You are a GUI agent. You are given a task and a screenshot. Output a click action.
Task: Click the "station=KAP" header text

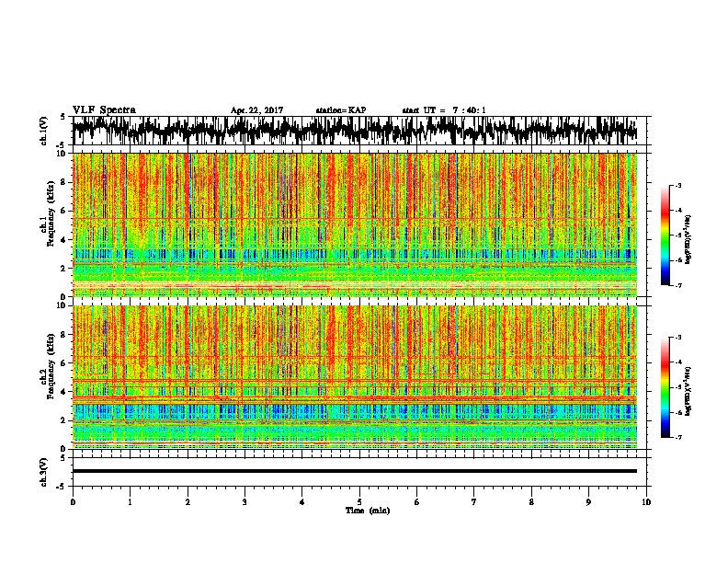[341, 110]
